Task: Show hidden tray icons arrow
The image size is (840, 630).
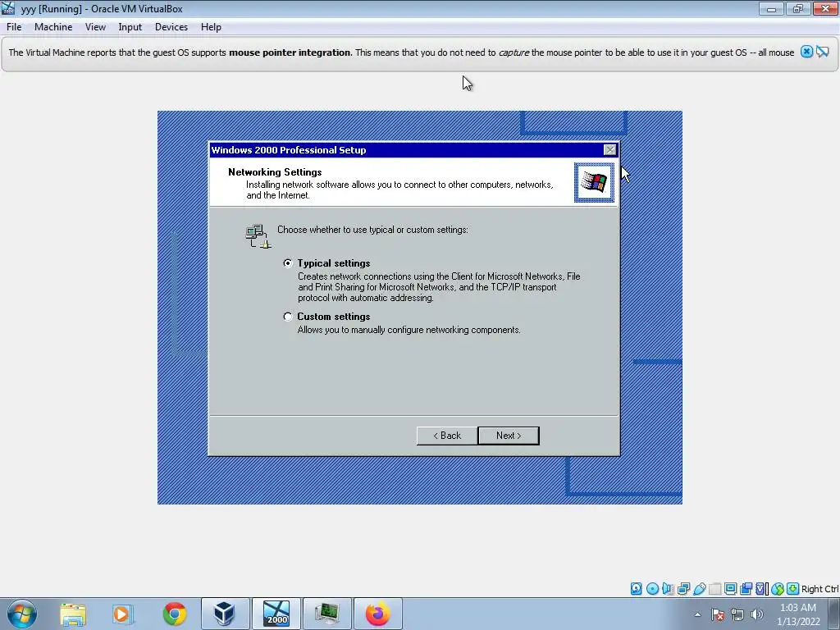Action: pos(697,614)
